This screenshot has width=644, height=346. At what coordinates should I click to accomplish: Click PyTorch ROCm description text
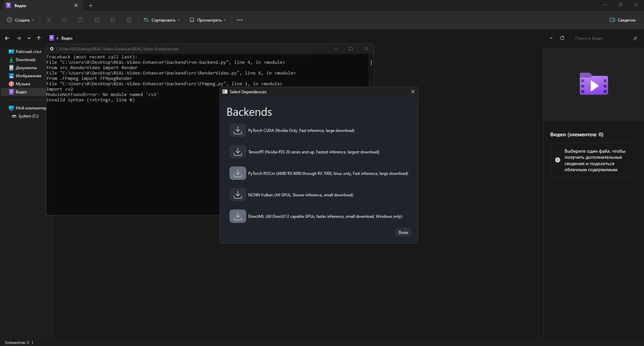(328, 173)
